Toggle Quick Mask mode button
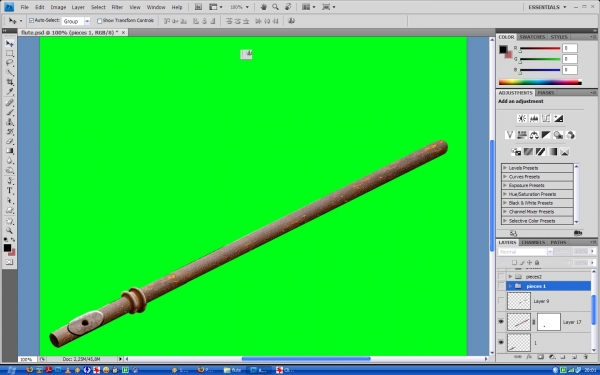This screenshot has width=600, height=375. click(x=10, y=262)
